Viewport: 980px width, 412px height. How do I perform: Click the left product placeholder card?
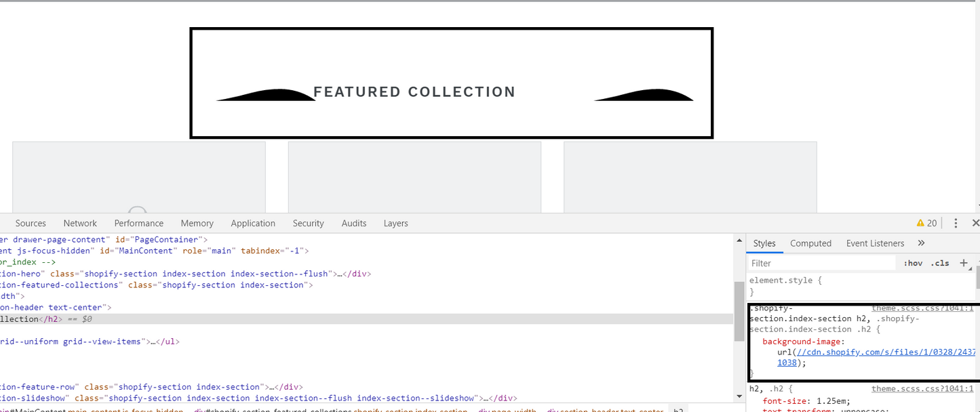click(x=139, y=177)
